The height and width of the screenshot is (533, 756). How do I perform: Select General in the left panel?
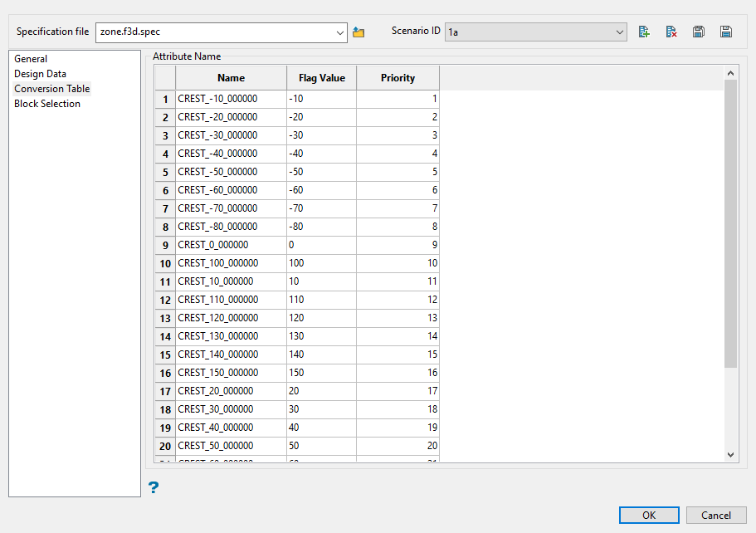tap(31, 59)
